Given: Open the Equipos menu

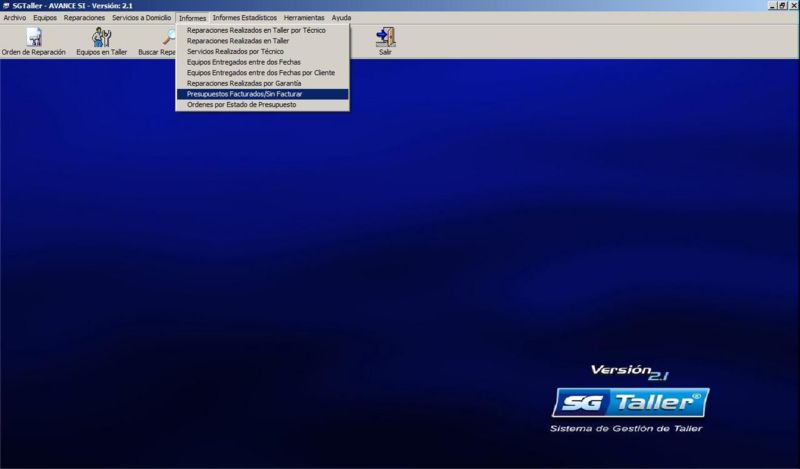Looking at the screenshot, I should pos(45,18).
